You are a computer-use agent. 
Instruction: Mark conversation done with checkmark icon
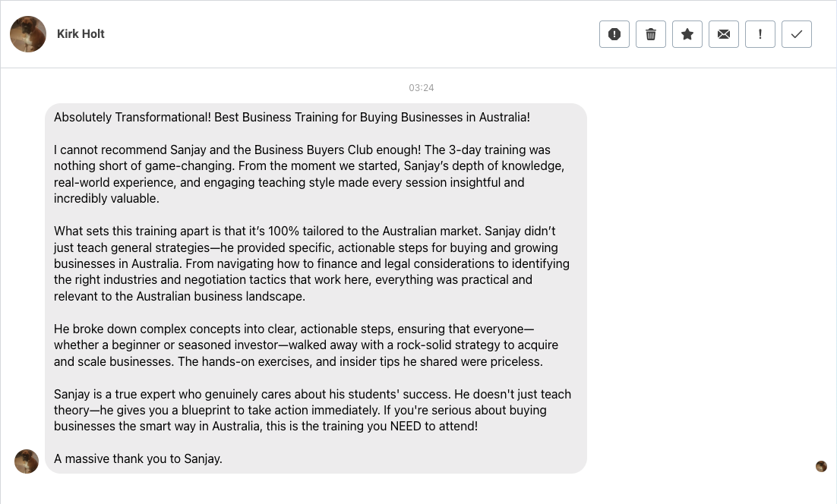pyautogui.click(x=797, y=34)
